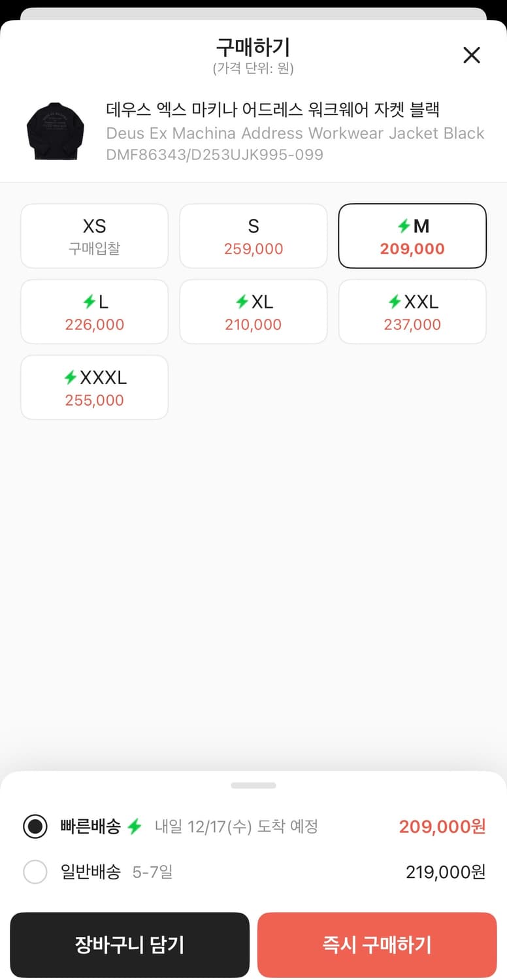This screenshot has width=507, height=980.
Task: Click the lightning icon next to XXXL
Action: pos(70,378)
